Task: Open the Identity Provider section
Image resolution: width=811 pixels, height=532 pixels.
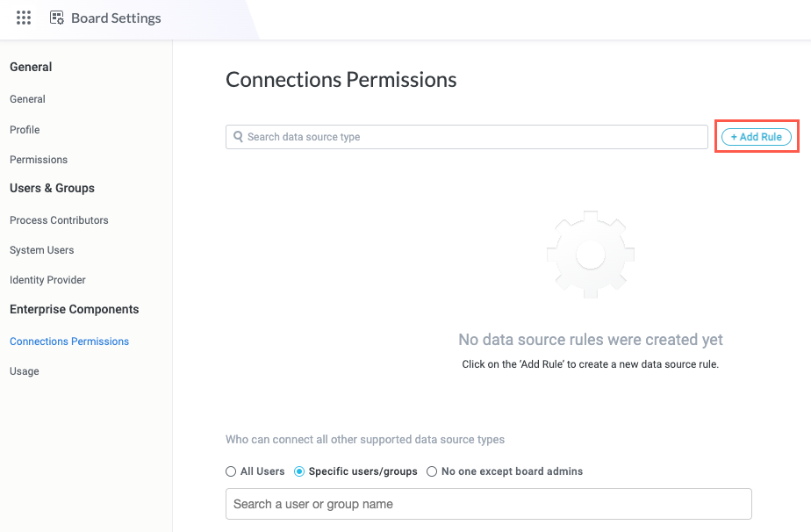Action: click(x=47, y=279)
